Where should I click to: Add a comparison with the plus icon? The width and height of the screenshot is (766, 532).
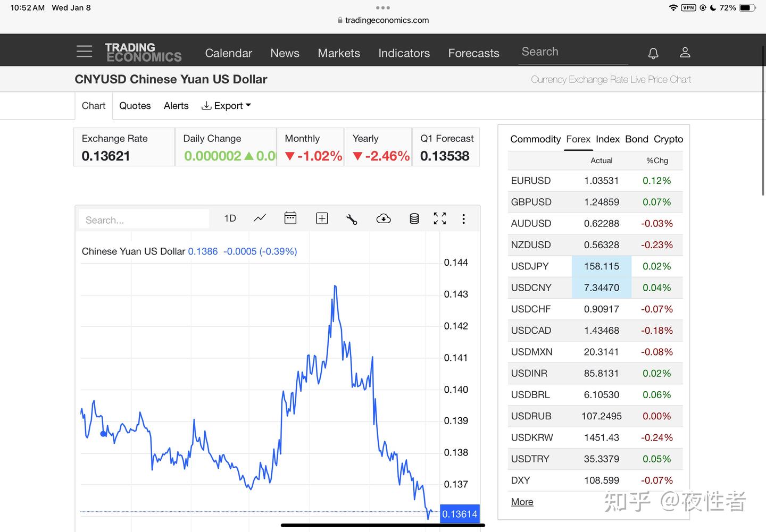(x=322, y=218)
